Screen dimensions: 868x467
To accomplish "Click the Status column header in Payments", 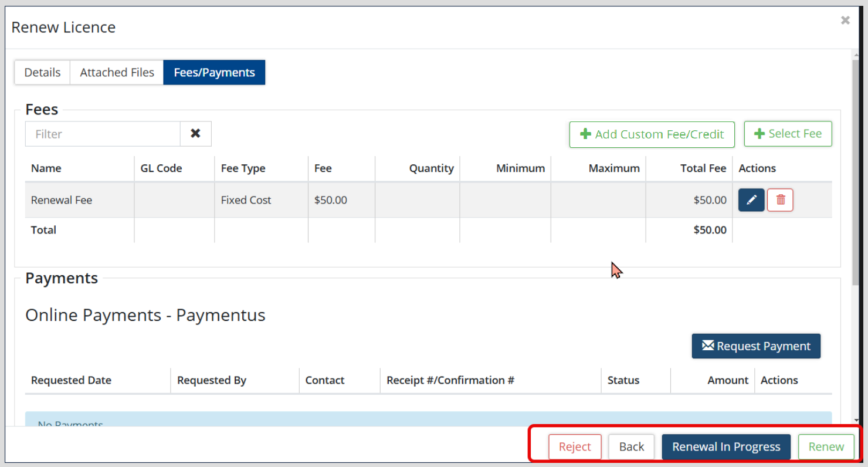I will click(x=623, y=380).
